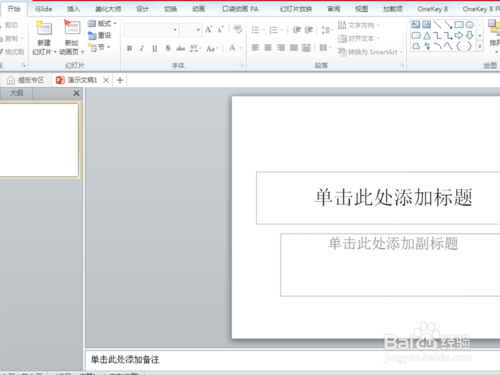Expand the shapes gallery with More arrow

tap(480, 46)
